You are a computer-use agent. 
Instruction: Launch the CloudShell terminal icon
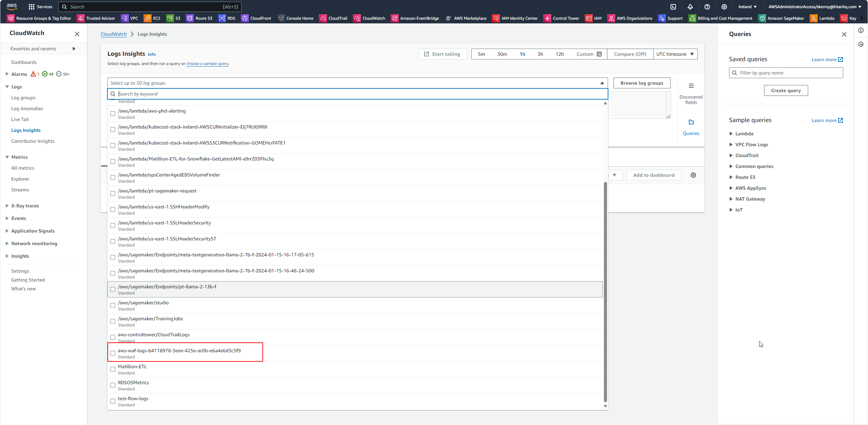(673, 7)
